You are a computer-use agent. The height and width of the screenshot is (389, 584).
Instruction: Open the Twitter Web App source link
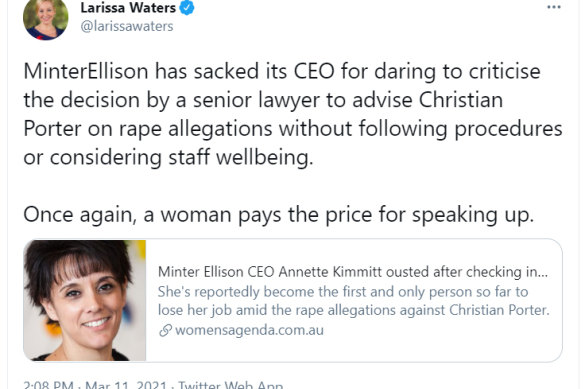(x=231, y=385)
